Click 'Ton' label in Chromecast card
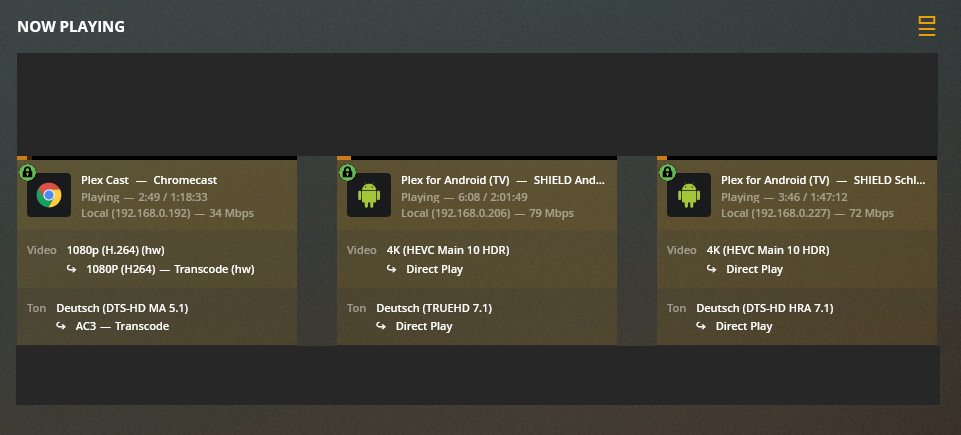 pyautogui.click(x=37, y=308)
